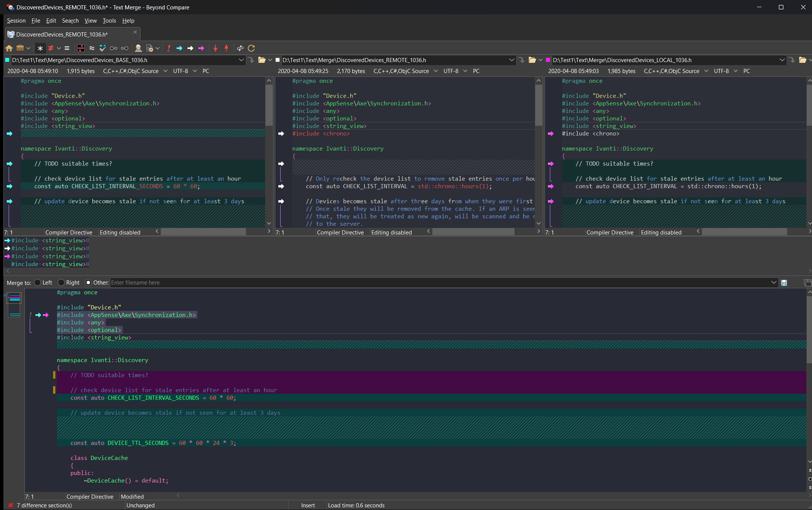Viewport: 812px width, 510px height.
Task: Click second glasses icon in toolbar
Action: tap(125, 48)
